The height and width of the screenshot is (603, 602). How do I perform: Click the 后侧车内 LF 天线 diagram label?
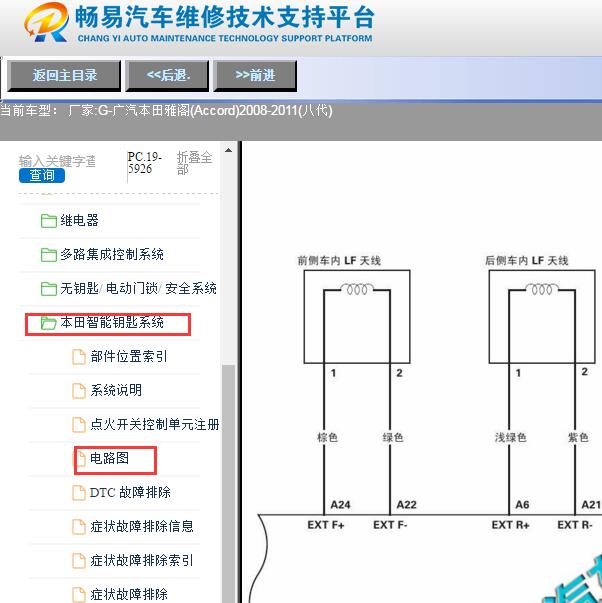point(526,261)
